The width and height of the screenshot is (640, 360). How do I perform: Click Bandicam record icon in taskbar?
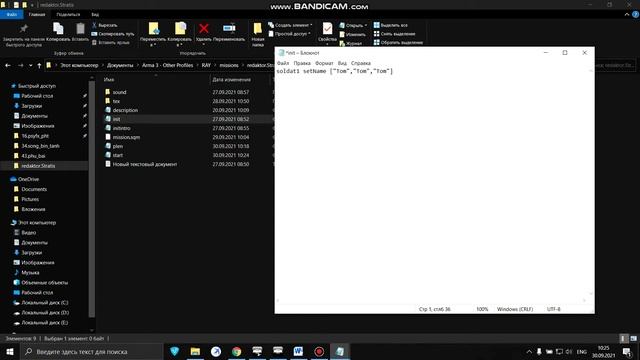319,351
